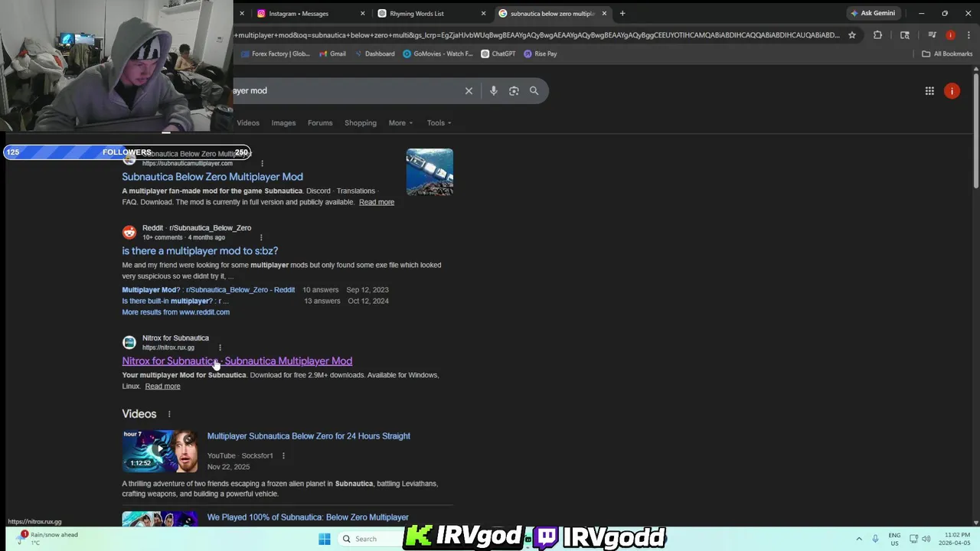
Task: Open 'Multiplayer Subnautica Below Zero for 24 Hours' video
Action: pyautogui.click(x=309, y=436)
